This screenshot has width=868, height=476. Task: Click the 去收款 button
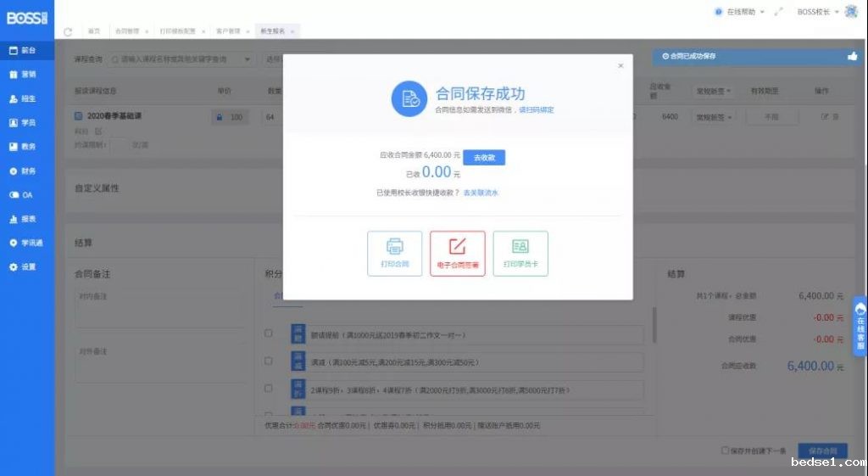point(484,157)
